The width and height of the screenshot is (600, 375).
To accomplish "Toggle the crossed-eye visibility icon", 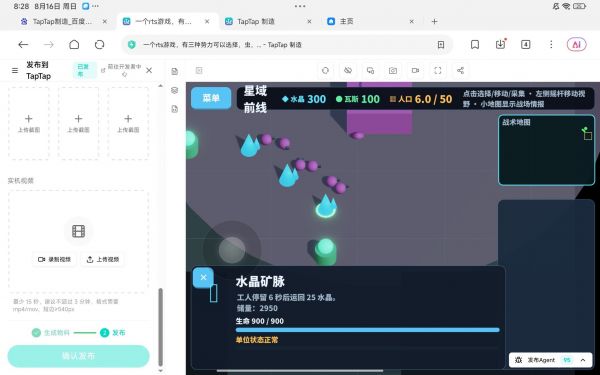I will (348, 70).
